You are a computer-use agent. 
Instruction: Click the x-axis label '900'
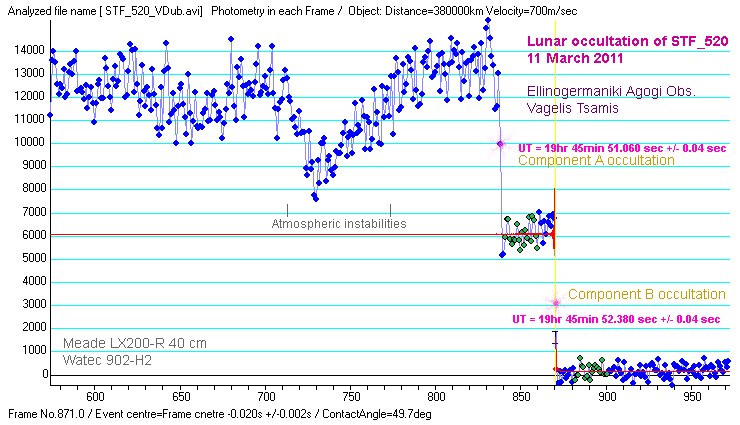[x=607, y=397]
